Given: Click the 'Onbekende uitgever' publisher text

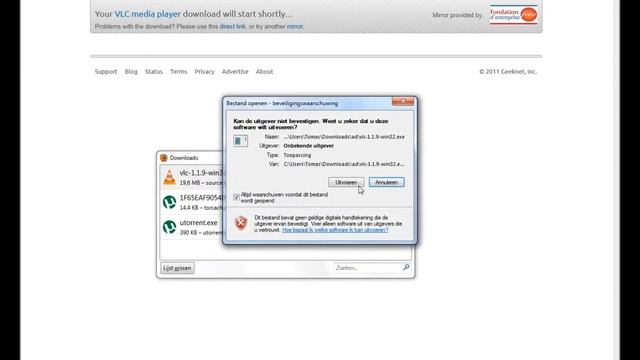Looking at the screenshot, I should tap(309, 146).
